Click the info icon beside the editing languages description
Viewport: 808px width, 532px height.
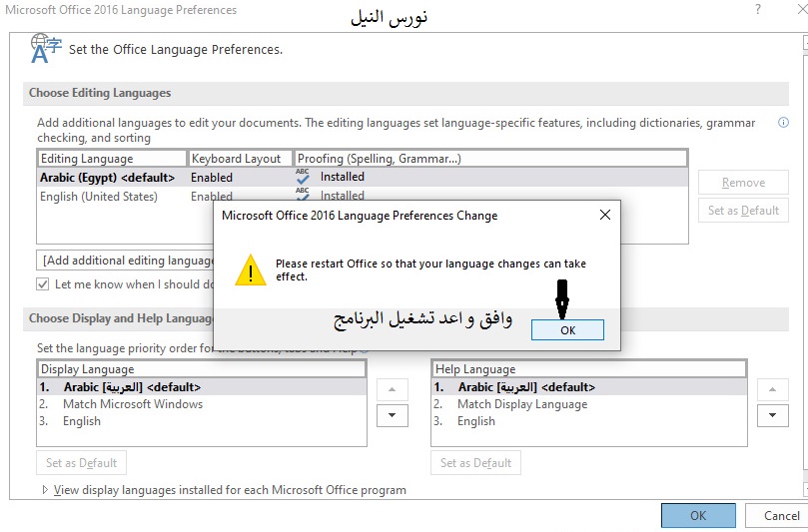point(783,123)
